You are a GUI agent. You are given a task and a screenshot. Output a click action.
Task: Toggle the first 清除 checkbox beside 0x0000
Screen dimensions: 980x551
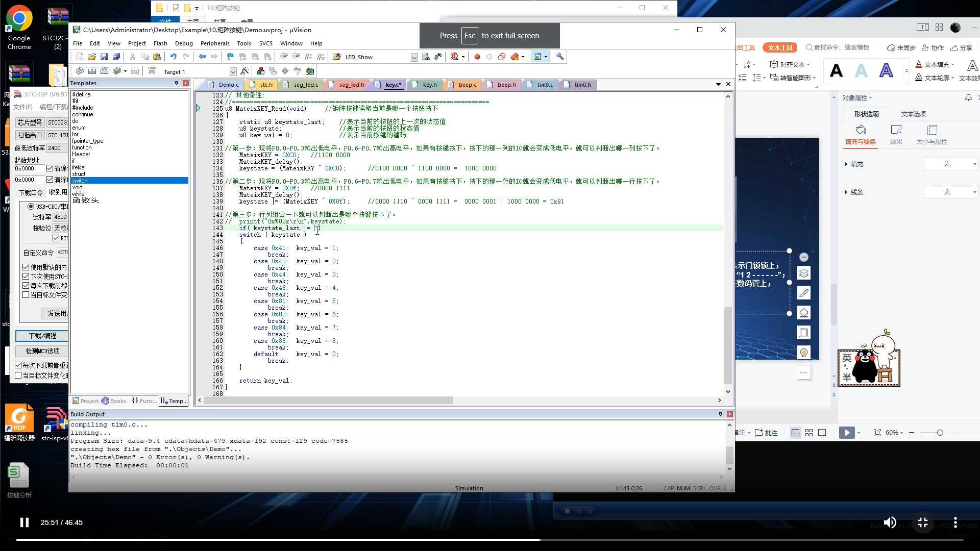pos(50,168)
